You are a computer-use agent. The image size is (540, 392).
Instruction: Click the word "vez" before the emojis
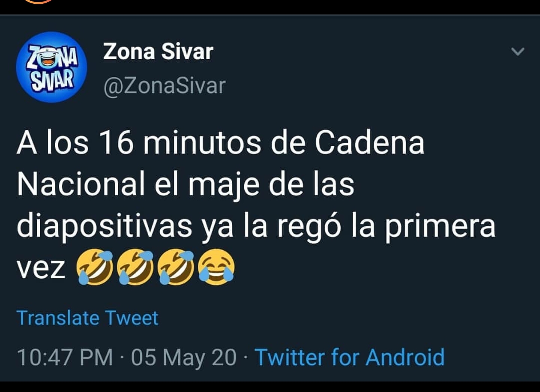[x=41, y=269]
